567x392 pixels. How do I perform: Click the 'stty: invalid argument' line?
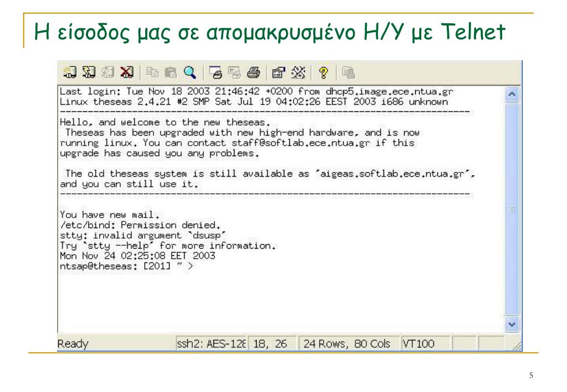(x=143, y=235)
